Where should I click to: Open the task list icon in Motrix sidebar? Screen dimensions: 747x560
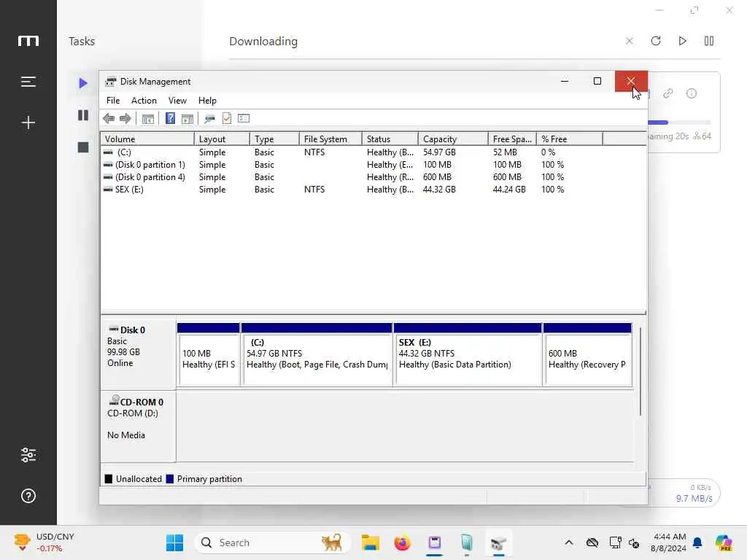click(x=28, y=82)
